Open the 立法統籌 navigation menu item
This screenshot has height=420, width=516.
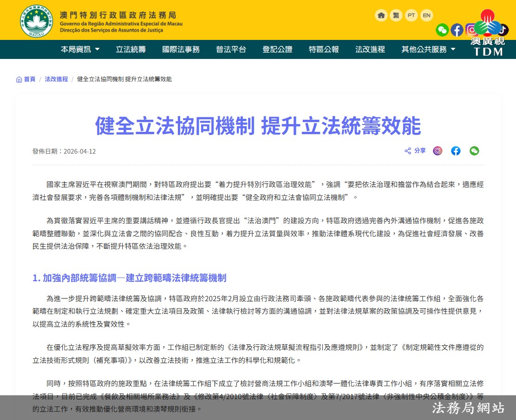(x=131, y=49)
